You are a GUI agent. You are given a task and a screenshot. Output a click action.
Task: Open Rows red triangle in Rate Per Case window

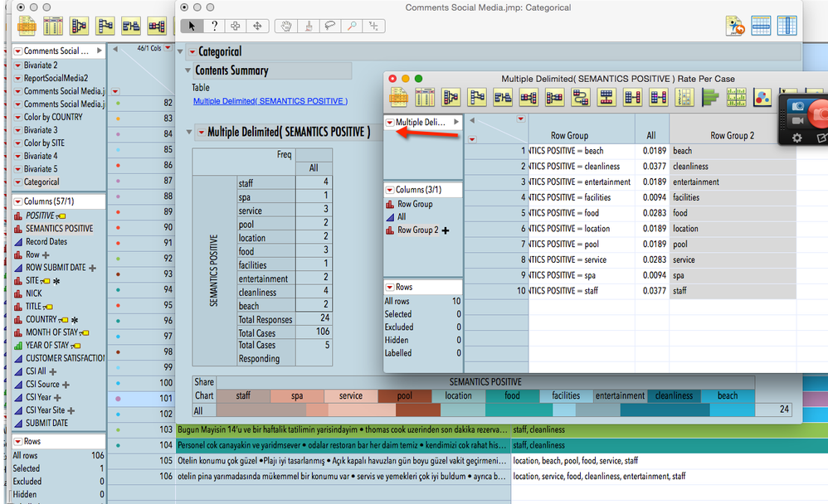click(x=390, y=287)
